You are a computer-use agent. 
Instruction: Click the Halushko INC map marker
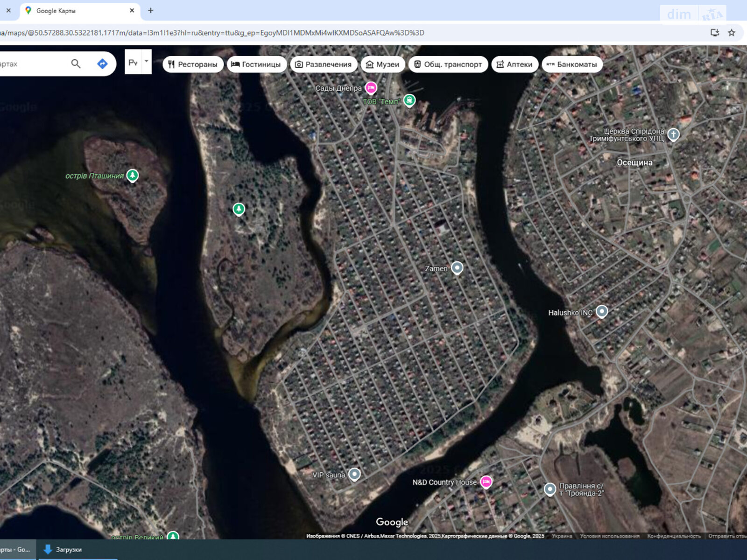(602, 311)
